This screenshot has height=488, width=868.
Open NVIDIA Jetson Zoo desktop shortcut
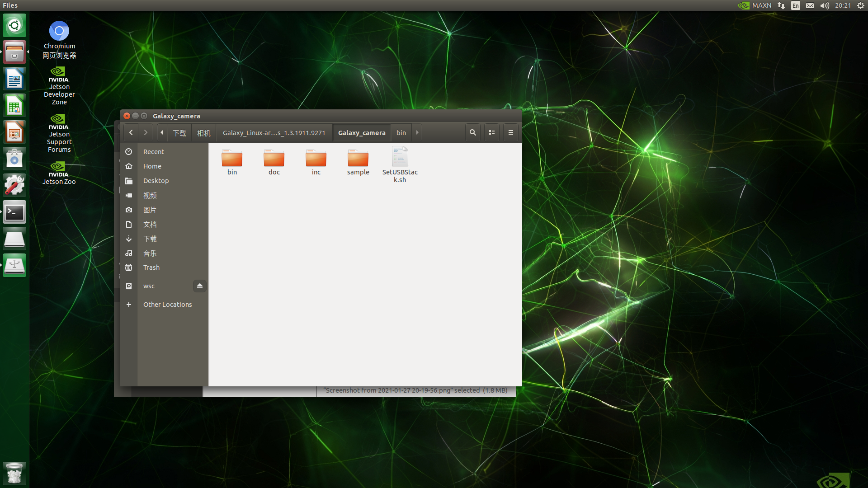tap(59, 173)
